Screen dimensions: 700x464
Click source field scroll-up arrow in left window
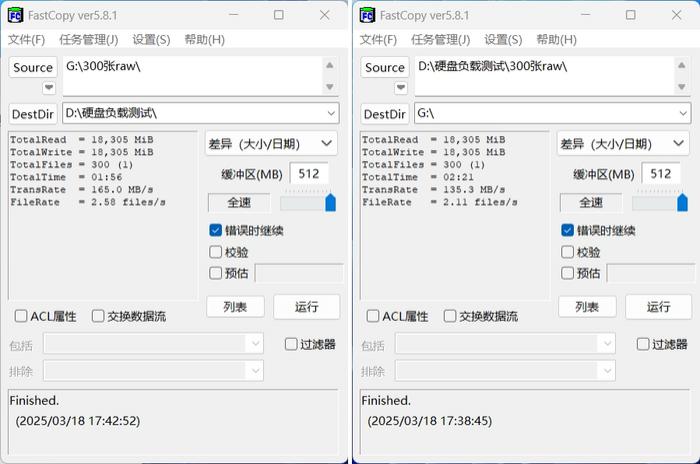click(x=329, y=66)
